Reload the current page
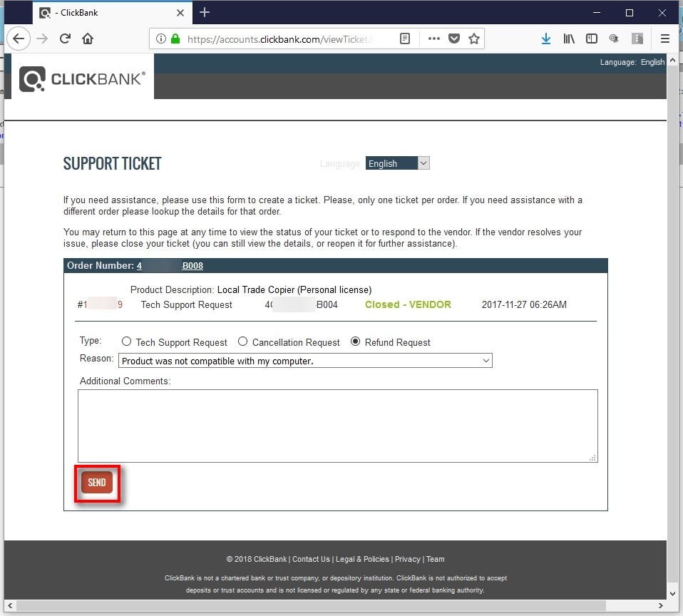 [x=66, y=38]
